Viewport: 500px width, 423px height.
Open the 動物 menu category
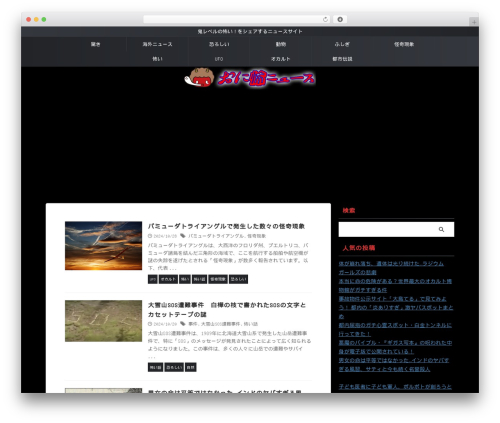pos(281,44)
